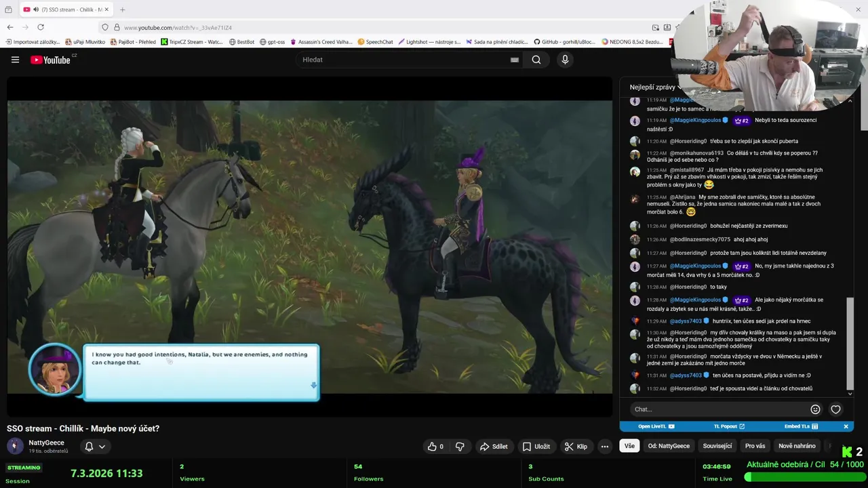Image resolution: width=868 pixels, height=488 pixels.
Task: Click the dialogue character portrait
Action: click(x=54, y=370)
